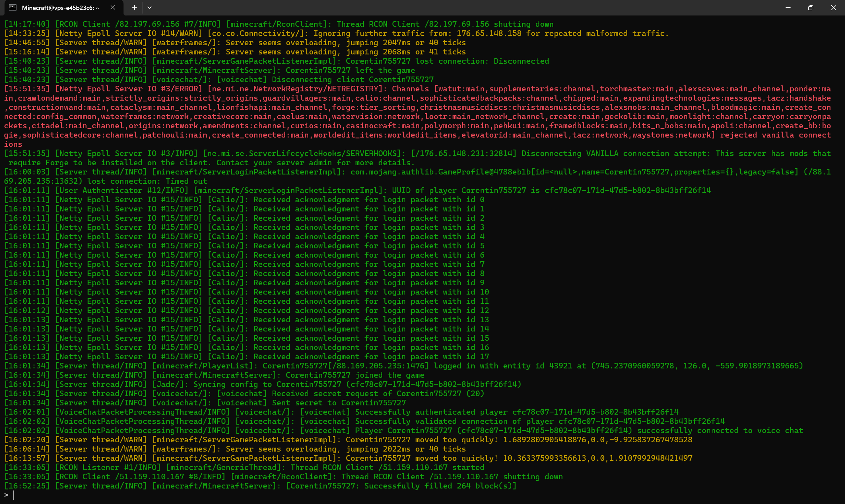845x504 pixels.
Task: Click the 'logged in with entity id 43921' line
Action: 404,366
